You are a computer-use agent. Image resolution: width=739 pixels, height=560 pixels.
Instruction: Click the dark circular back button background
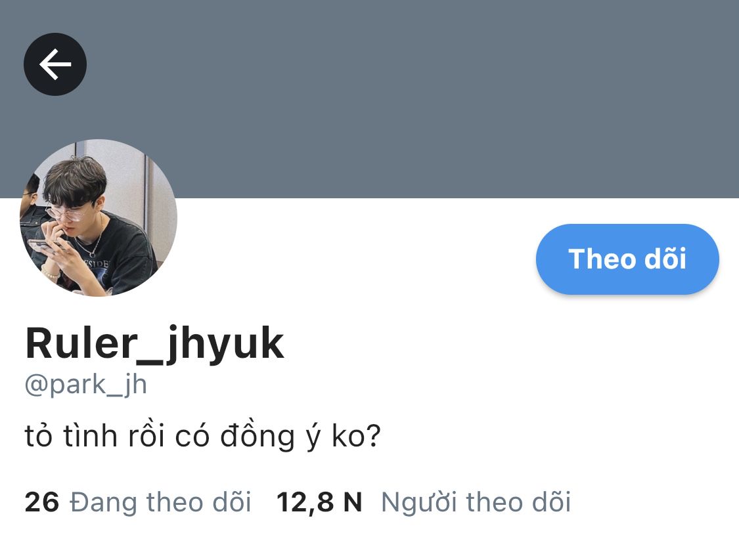click(55, 64)
